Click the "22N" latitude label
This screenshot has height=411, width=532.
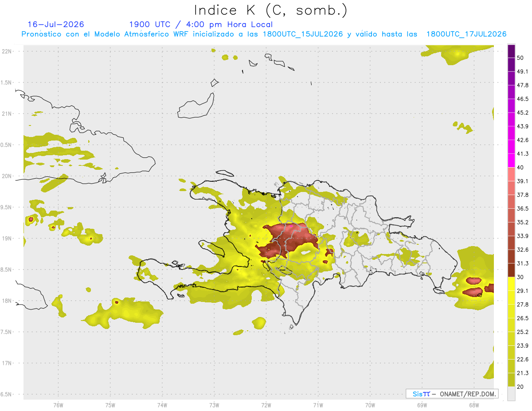pos(7,51)
